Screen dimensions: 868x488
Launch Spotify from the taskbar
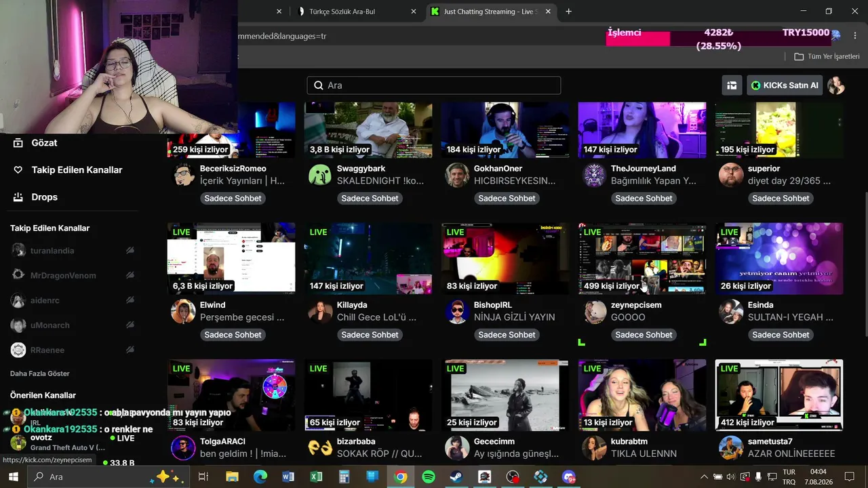pos(429,477)
